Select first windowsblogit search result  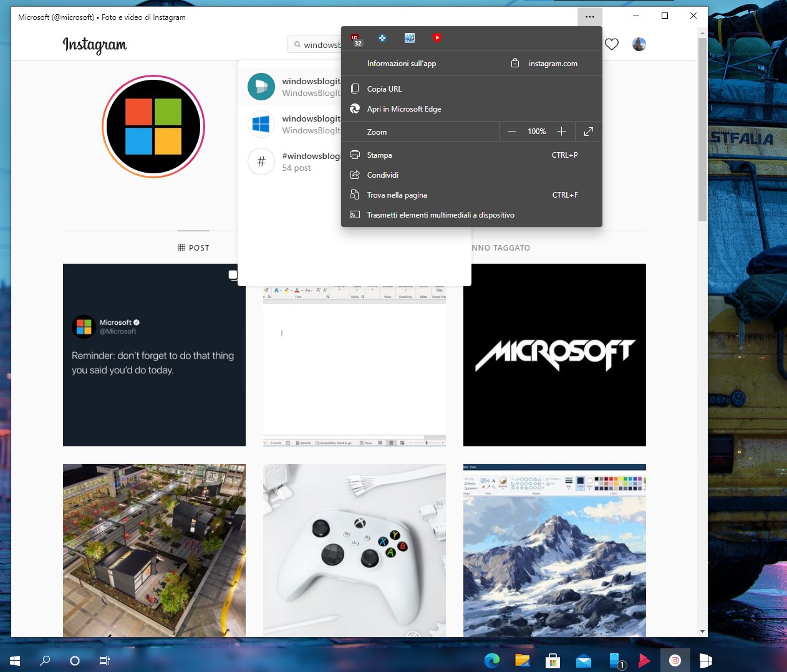pos(290,87)
